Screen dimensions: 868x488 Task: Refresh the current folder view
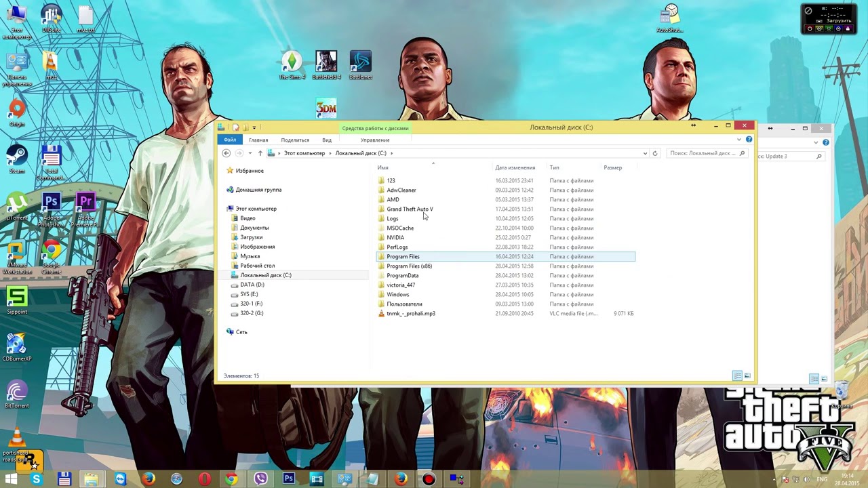(655, 153)
